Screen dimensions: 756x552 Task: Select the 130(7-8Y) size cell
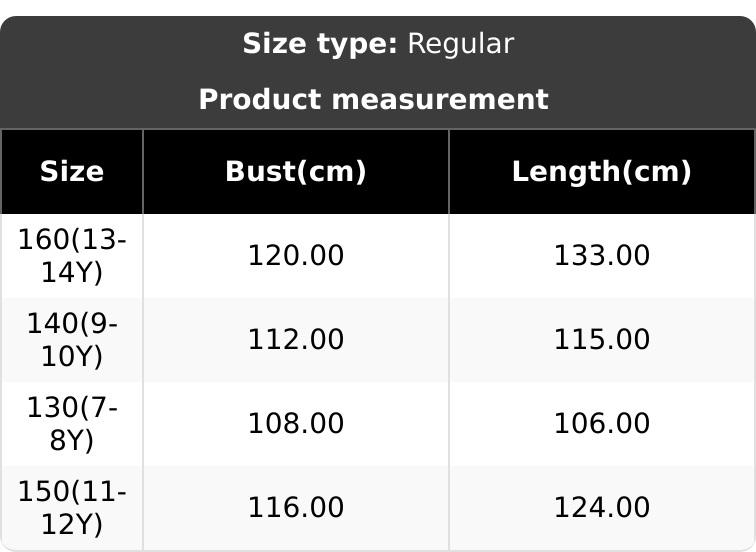point(72,424)
